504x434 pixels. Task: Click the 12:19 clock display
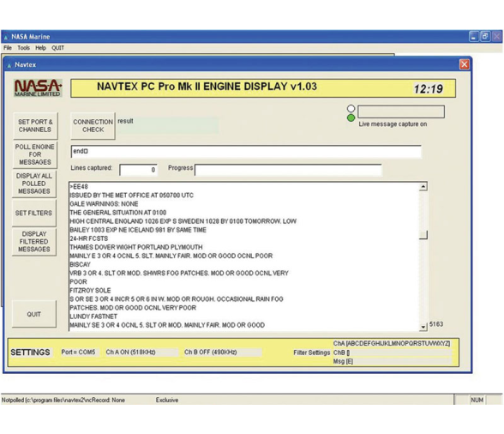[x=429, y=89]
